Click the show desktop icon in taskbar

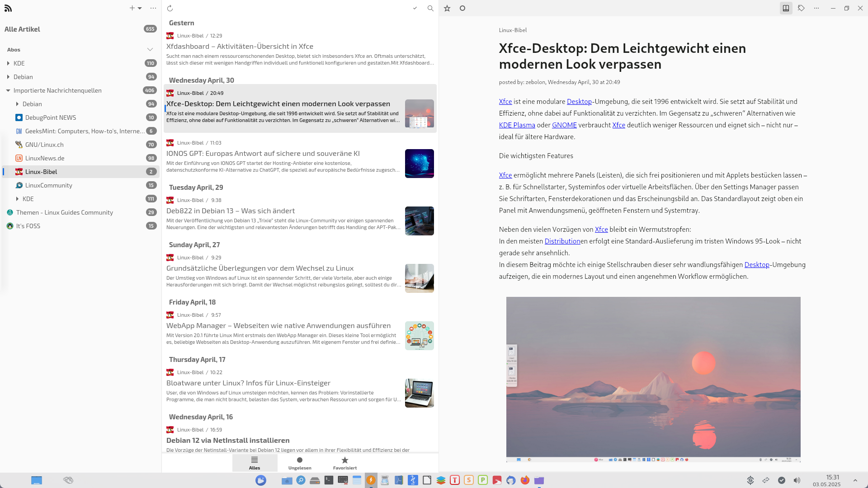37,480
